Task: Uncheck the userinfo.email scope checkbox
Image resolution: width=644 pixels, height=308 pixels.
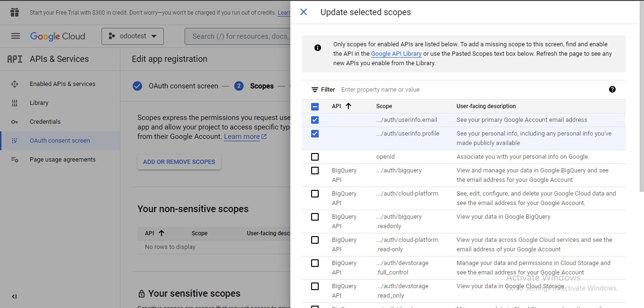Action: (x=315, y=120)
